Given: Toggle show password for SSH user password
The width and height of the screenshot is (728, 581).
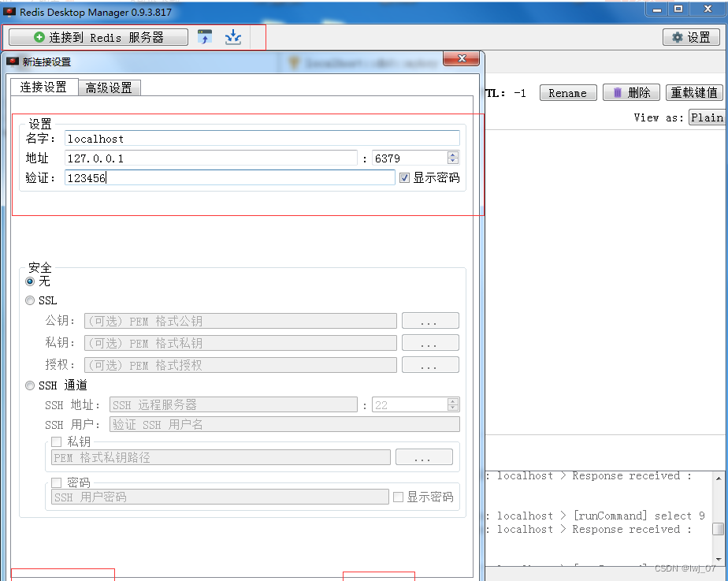Looking at the screenshot, I should 398,497.
